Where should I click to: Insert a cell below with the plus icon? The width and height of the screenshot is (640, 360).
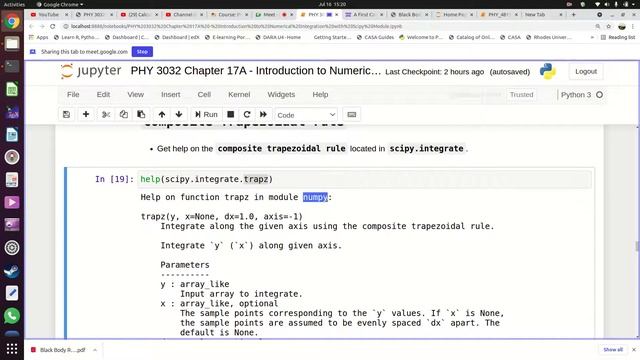click(86, 115)
